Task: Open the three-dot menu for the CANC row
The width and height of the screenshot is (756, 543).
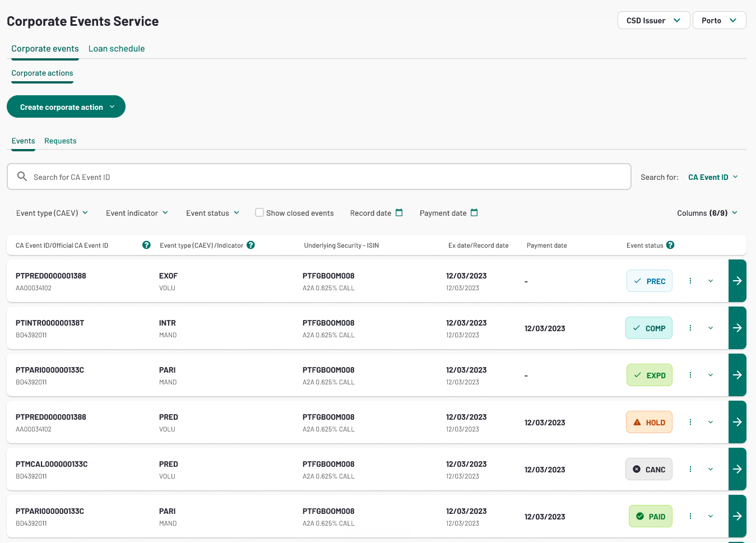Action: pos(690,469)
